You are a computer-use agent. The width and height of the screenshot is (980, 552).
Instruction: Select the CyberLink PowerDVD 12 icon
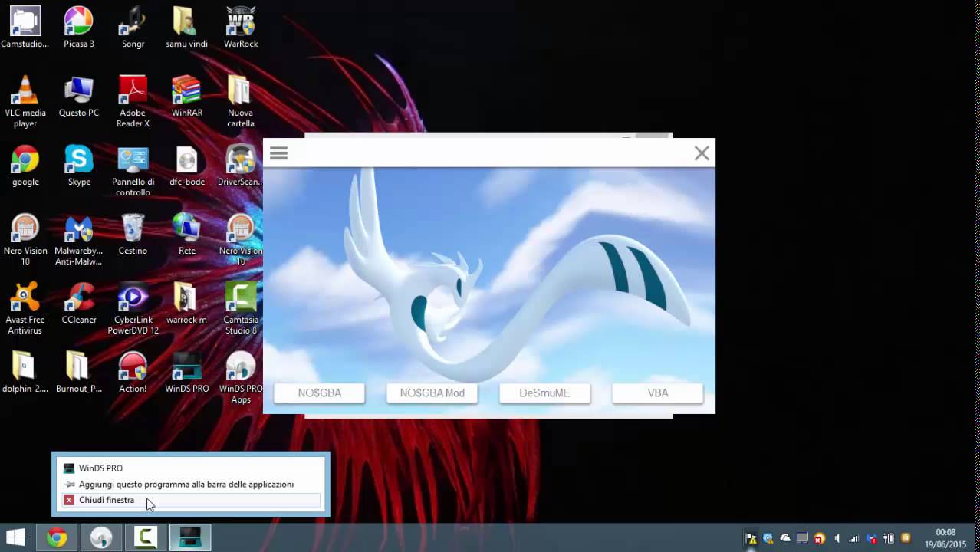tap(133, 309)
